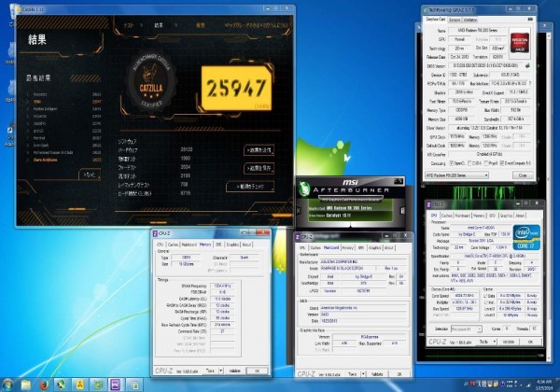Open Tools dropdown arrow in processor CPU-Z window
The image size is (560, 392).
point(495,342)
